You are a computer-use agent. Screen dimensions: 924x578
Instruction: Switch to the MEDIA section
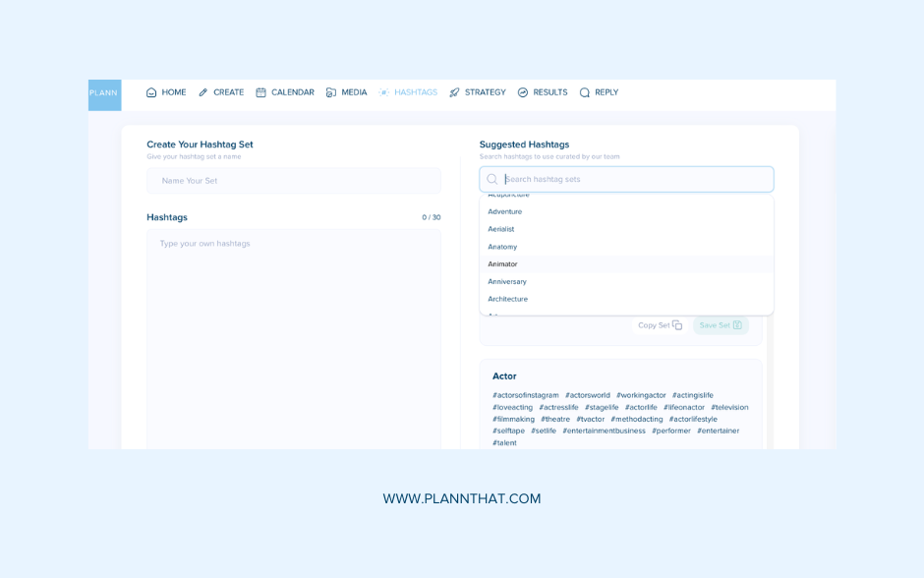tap(346, 92)
